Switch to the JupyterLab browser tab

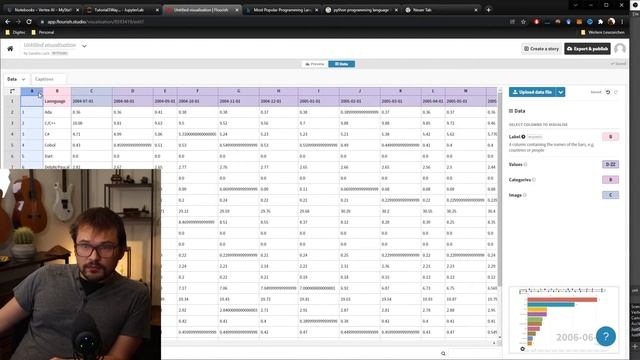122,10
